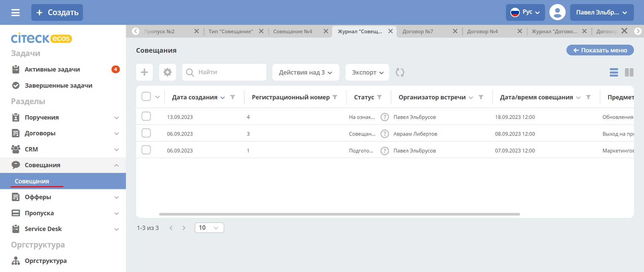Switch to two-column split view
Screen dimensions: 644x272
pyautogui.click(x=629, y=72)
